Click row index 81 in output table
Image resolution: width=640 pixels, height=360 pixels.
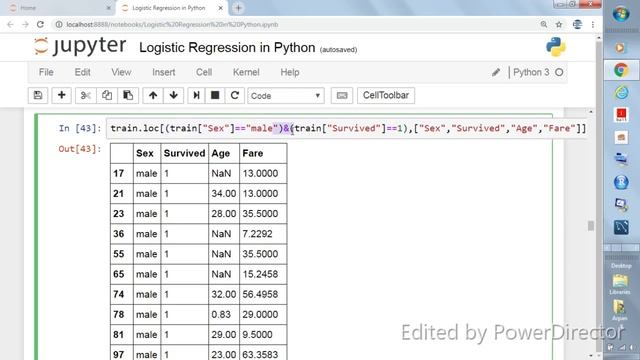coord(119,335)
